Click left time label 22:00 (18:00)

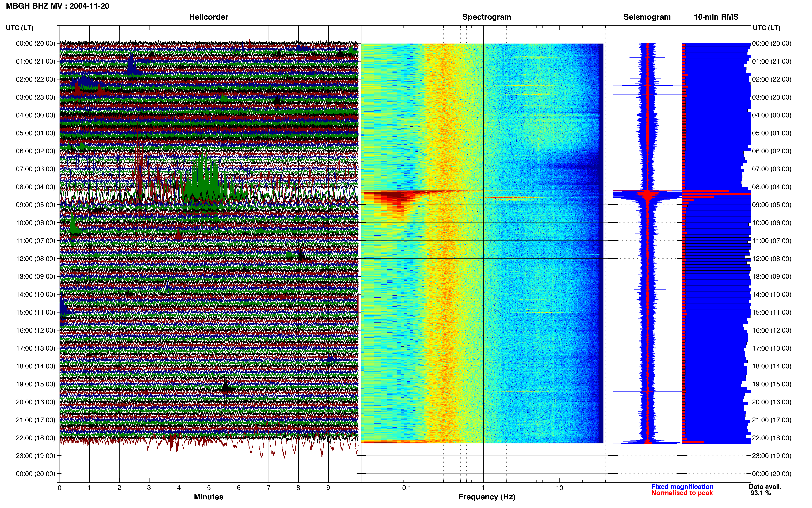(36, 438)
